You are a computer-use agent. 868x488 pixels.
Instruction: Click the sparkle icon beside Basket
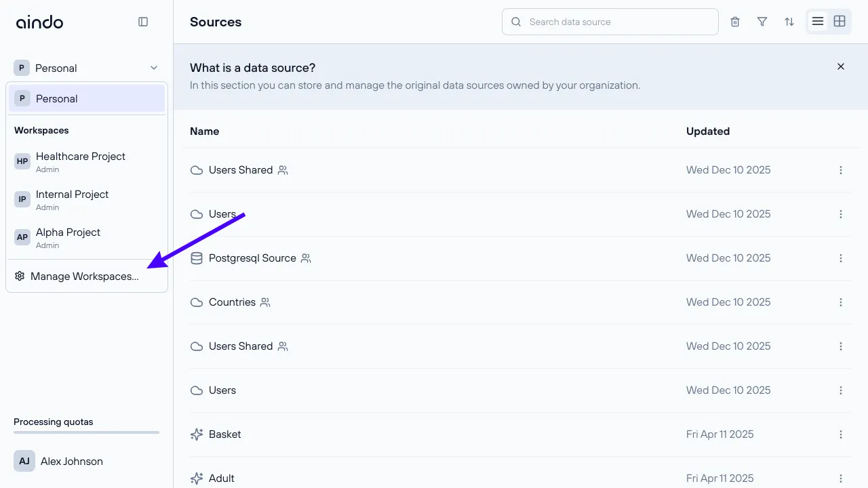coord(196,434)
